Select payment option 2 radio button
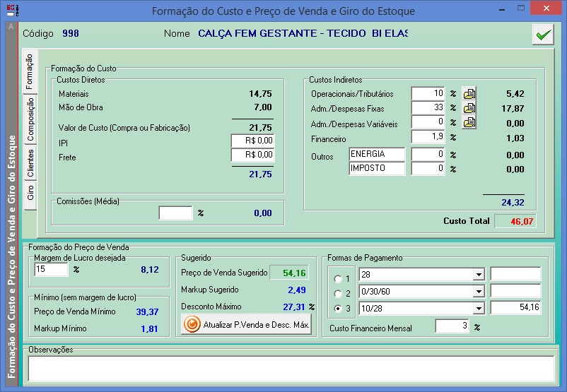The image size is (567, 392). pos(337,293)
